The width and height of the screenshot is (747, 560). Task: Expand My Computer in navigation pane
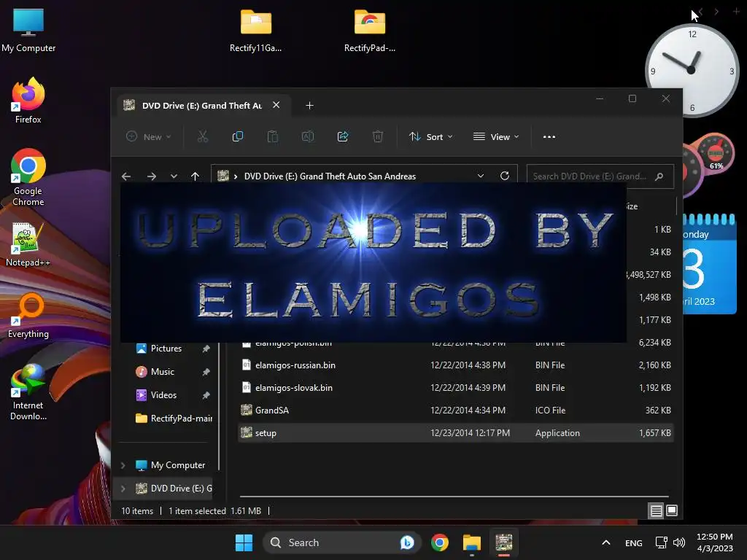[x=123, y=465]
